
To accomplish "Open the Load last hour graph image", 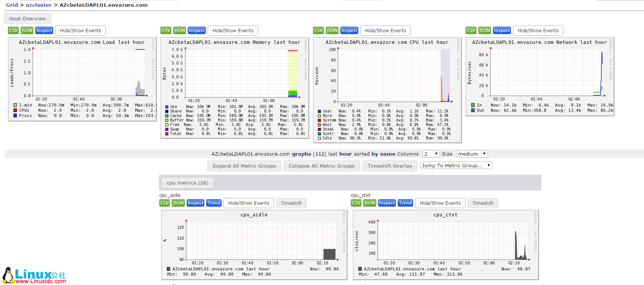I will (x=82, y=79).
